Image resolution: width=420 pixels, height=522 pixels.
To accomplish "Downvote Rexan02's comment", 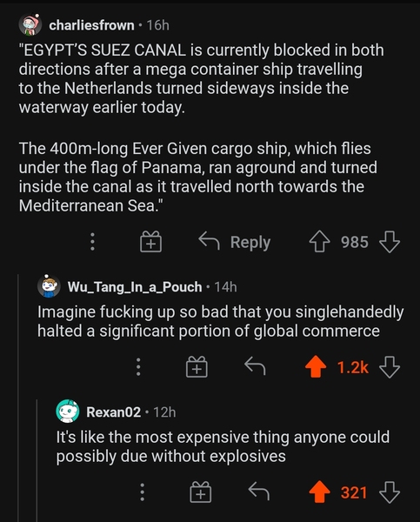I will point(390,492).
